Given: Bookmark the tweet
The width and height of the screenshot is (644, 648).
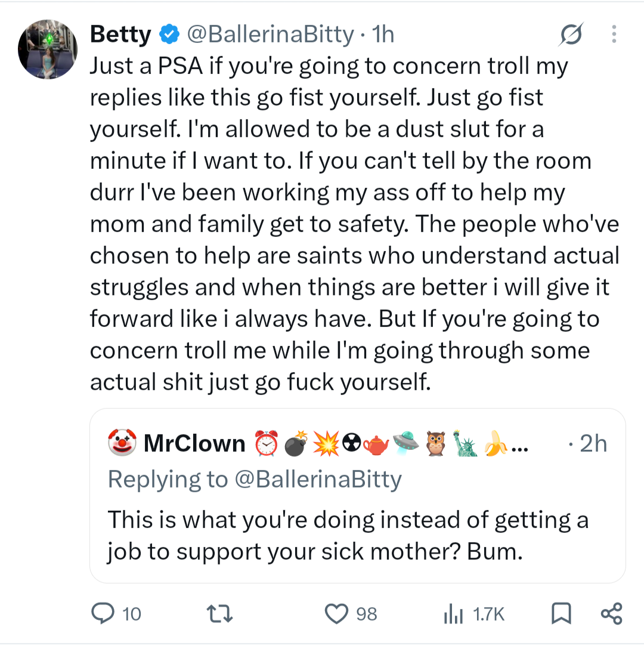Looking at the screenshot, I should [561, 614].
